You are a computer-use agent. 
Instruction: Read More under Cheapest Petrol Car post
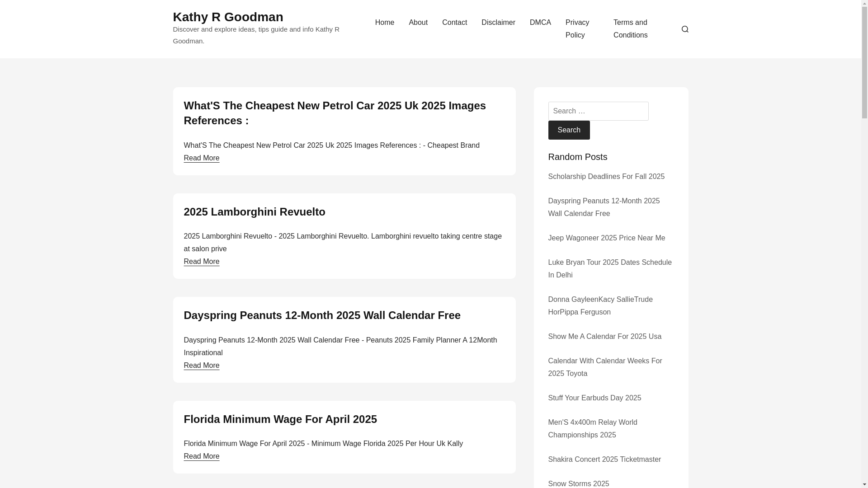201,158
